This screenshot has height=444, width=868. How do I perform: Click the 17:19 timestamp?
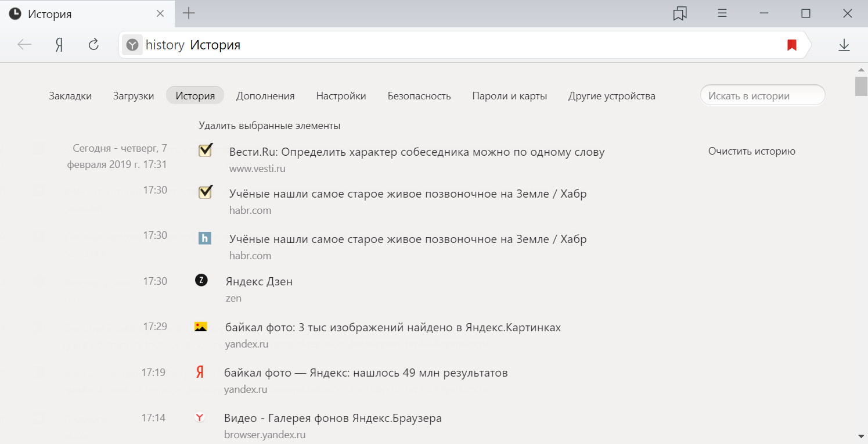[x=153, y=373]
